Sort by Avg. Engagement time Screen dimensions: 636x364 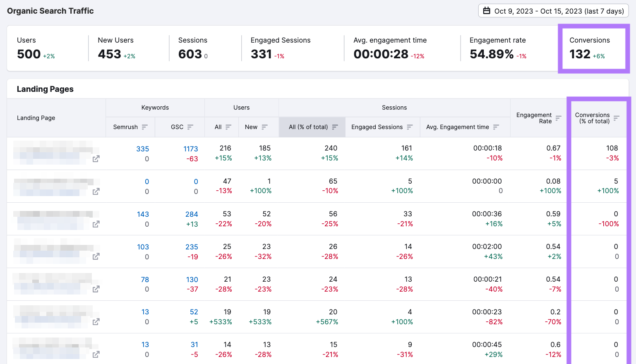(496, 127)
